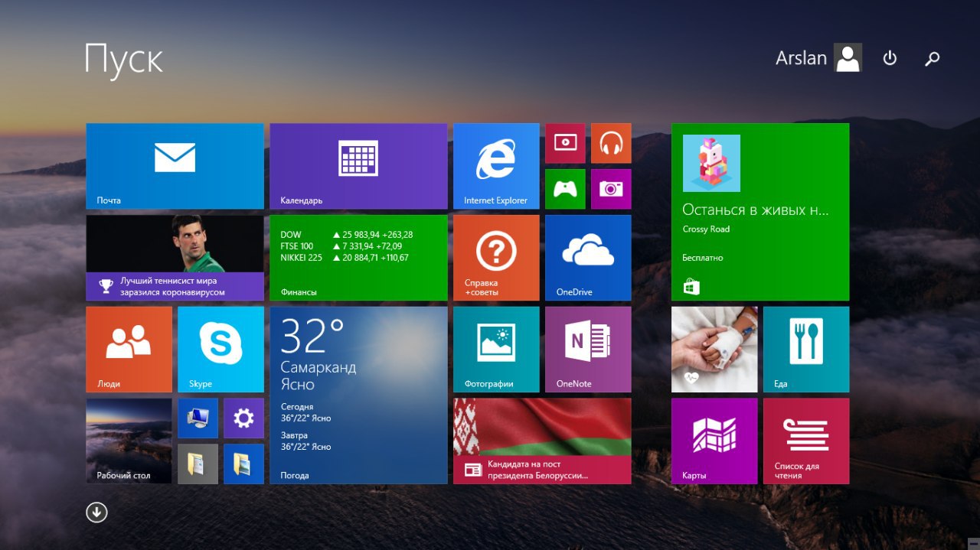Open the Справка+советы help tile

tap(496, 258)
